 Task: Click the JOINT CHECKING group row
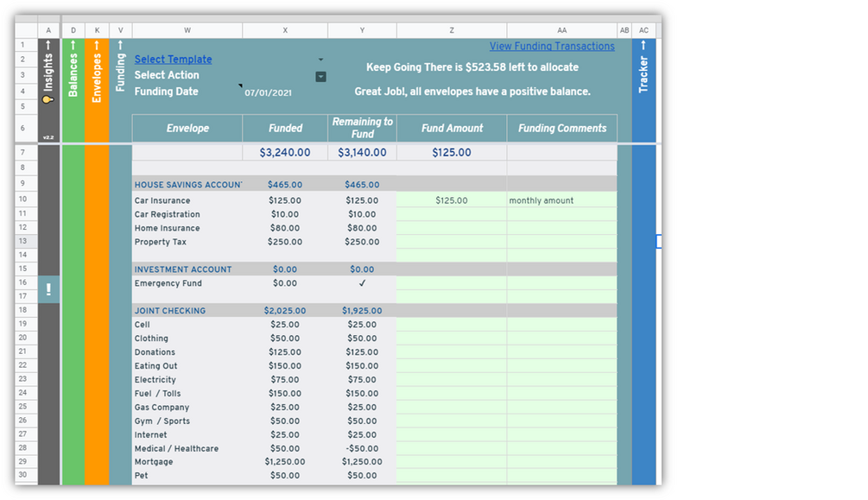pyautogui.click(x=374, y=311)
